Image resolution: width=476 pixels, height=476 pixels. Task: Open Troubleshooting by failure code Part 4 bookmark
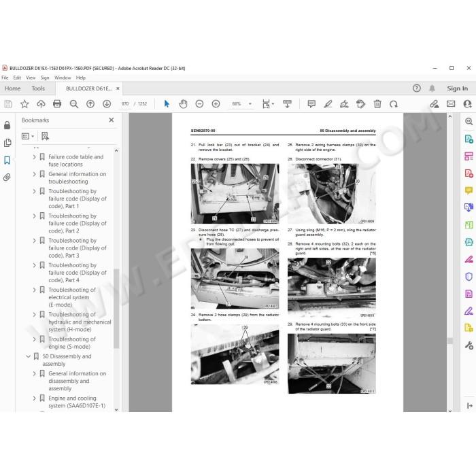pos(78,273)
